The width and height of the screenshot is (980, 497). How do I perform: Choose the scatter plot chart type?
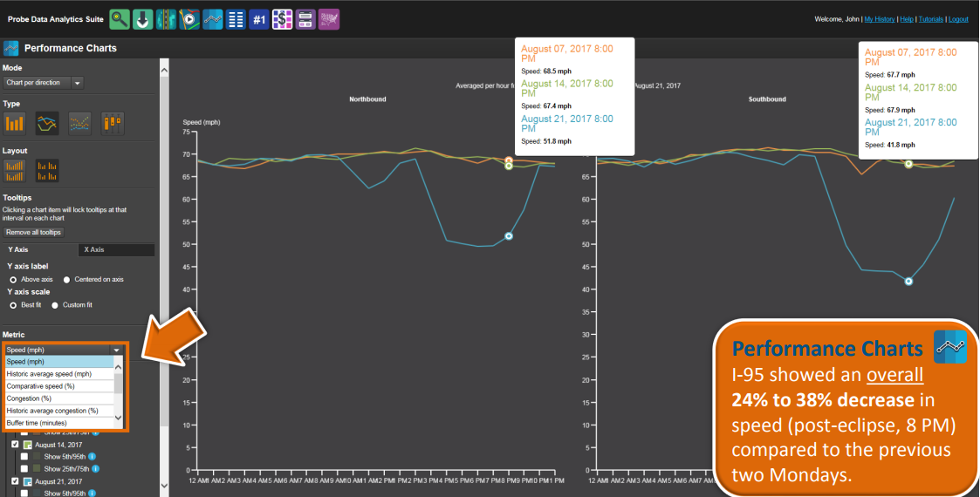tap(79, 123)
